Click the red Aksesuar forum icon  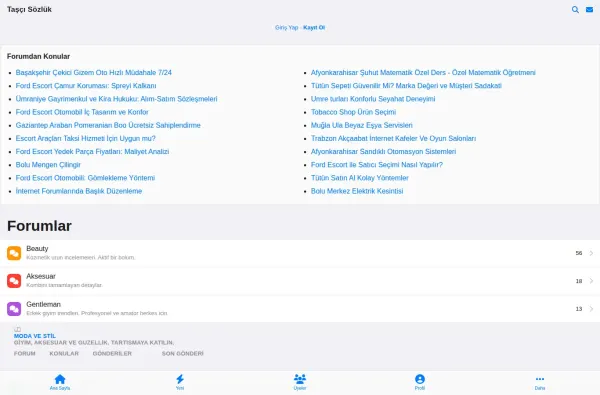14,281
